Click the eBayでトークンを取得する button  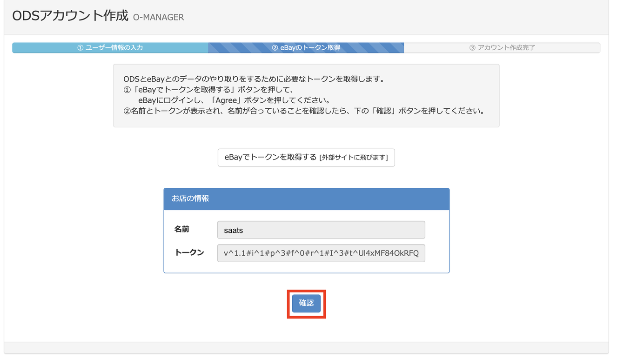[x=306, y=158]
